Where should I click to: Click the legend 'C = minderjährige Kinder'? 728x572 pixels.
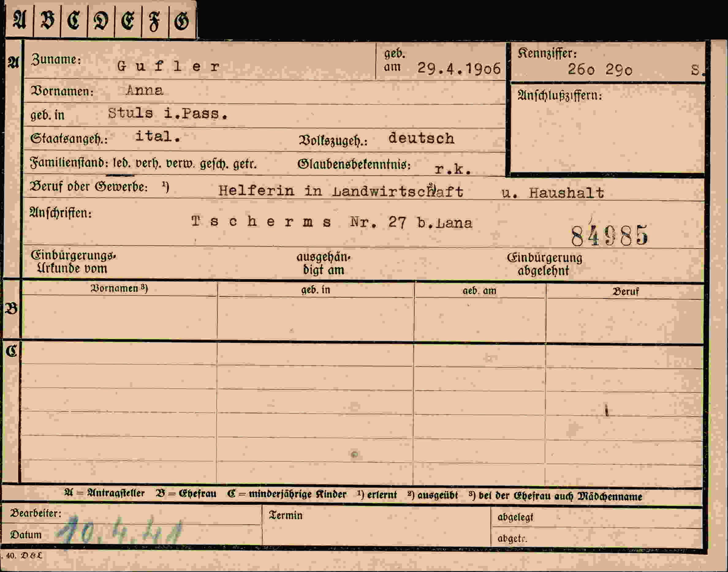[x=286, y=494]
